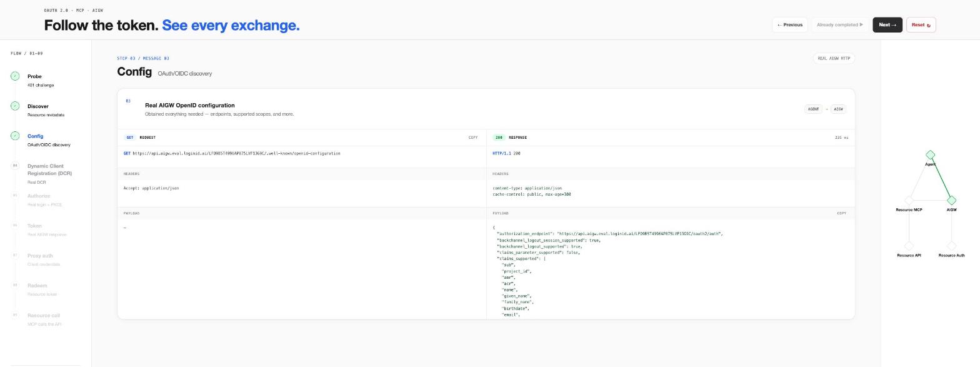Click the 'Real AIGW OpenID configuration' title
The width and height of the screenshot is (980, 367).
click(190, 105)
